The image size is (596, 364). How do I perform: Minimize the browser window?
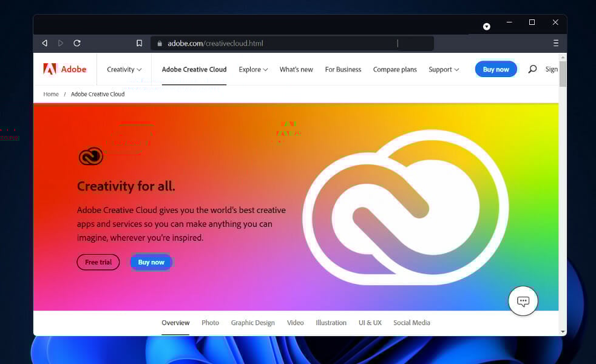(509, 22)
